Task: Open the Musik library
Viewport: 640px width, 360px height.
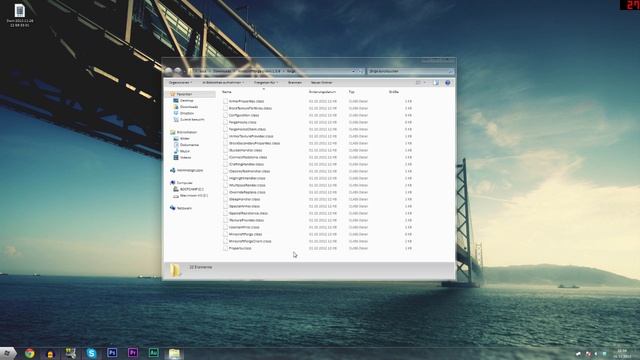Action: pyautogui.click(x=185, y=151)
